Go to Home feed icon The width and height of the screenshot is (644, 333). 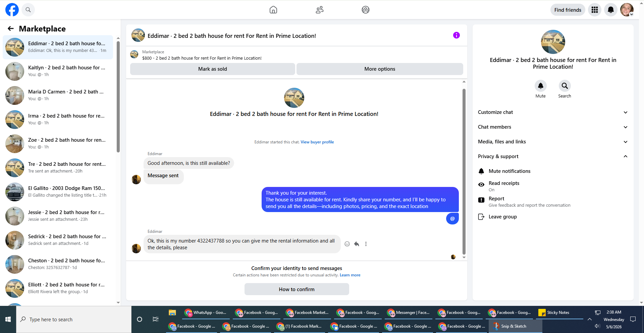(273, 10)
